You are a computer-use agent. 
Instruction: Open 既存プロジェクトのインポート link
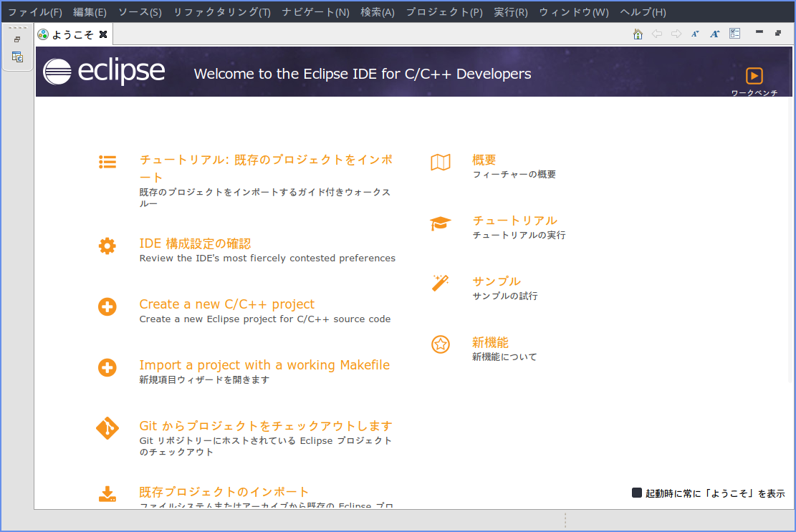(x=224, y=492)
